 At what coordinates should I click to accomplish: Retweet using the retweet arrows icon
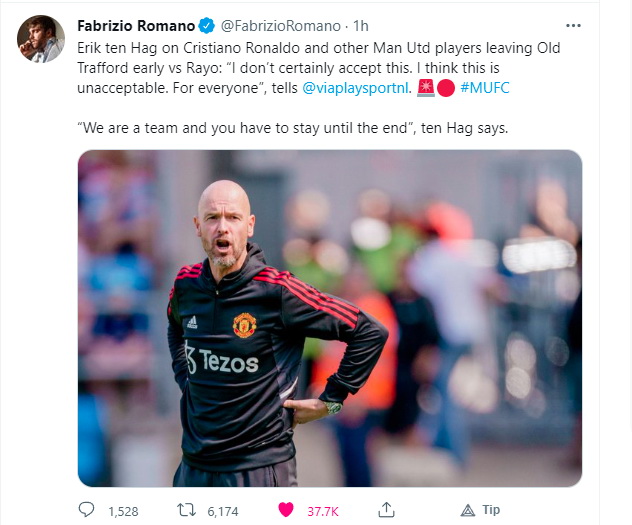187,510
